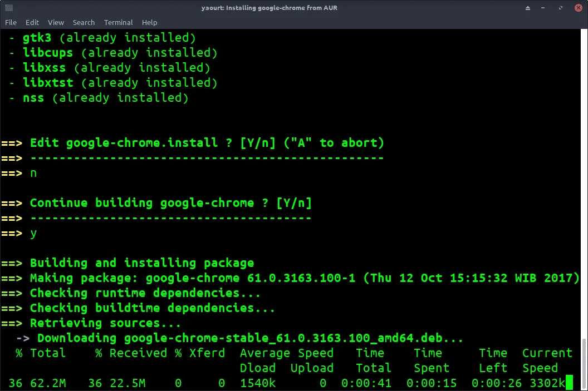Click the keep-above arrow icon in title bar
588x391 pixels.
pos(528,8)
